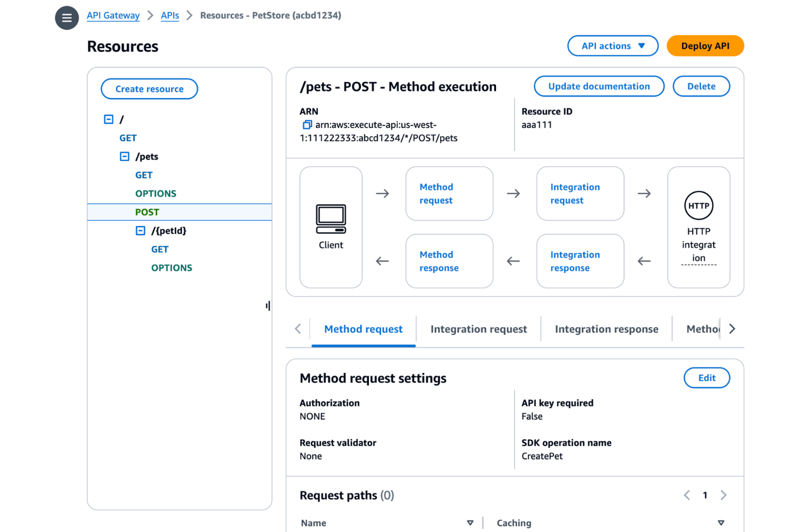Open the API Gateway breadcrumb link
This screenshot has height=532, width=798.
pos(113,15)
